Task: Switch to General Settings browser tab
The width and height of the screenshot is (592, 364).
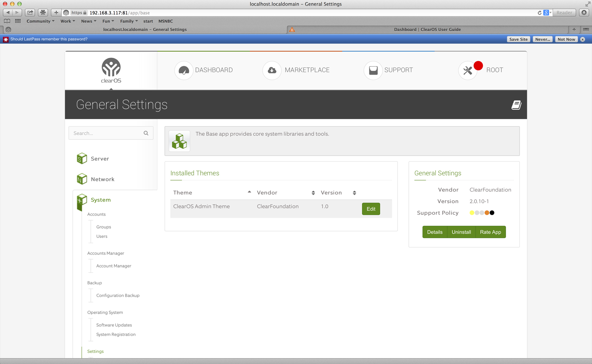Action: tap(145, 29)
